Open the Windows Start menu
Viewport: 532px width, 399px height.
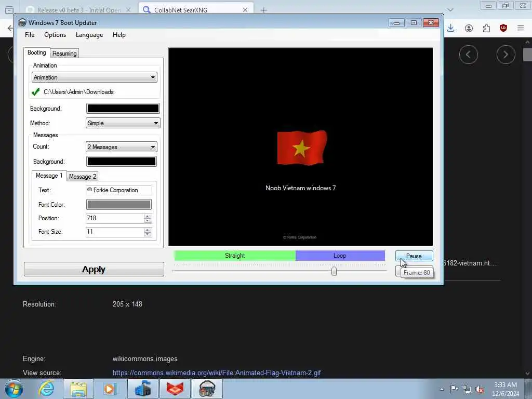(14, 389)
